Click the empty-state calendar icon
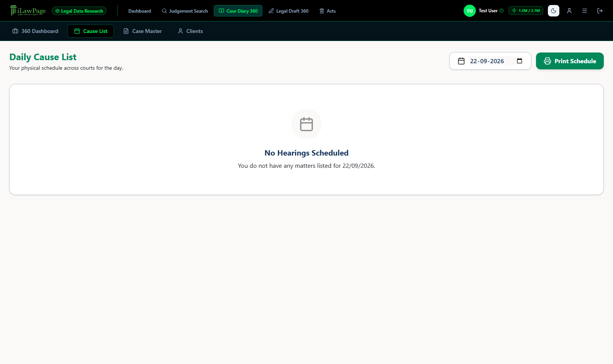This screenshot has height=364, width=613. [x=306, y=124]
